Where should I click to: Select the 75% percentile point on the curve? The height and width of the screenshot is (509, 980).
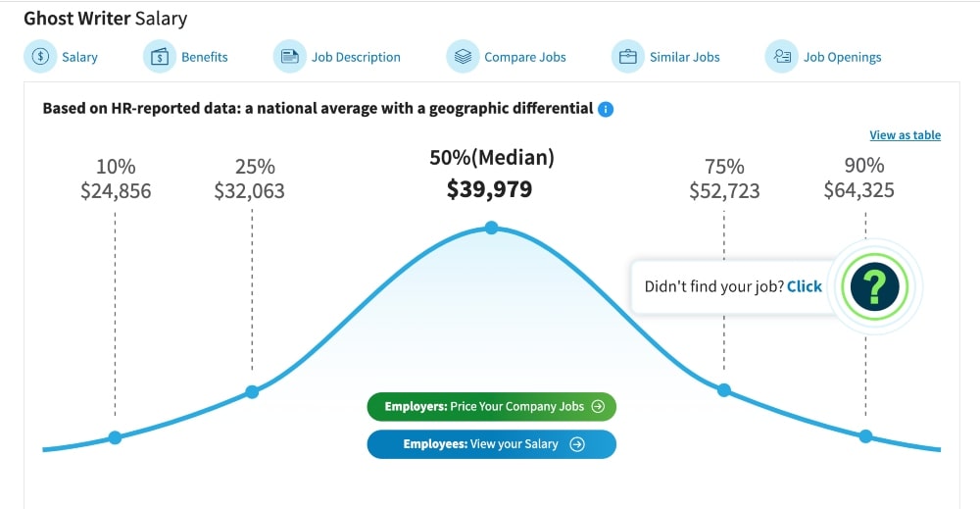tap(724, 390)
